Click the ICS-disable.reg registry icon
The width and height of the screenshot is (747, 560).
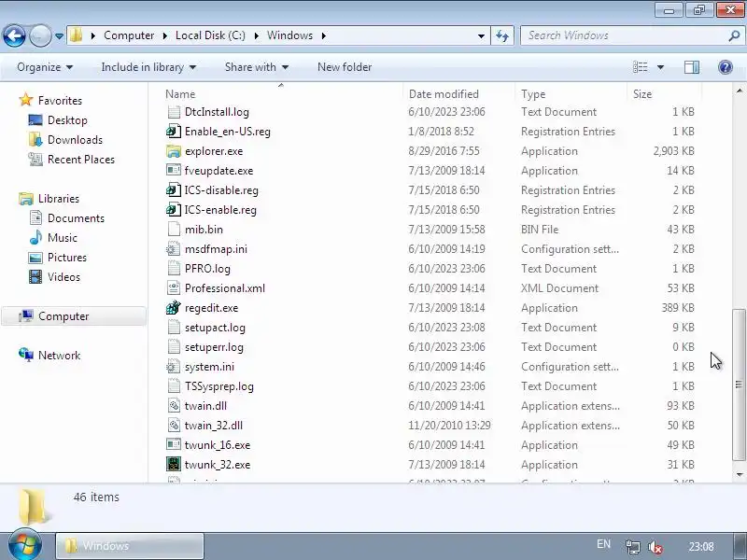[x=174, y=190]
